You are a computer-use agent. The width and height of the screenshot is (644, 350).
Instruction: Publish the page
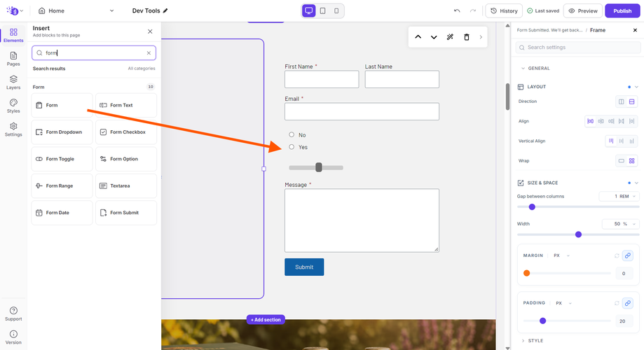(x=622, y=10)
